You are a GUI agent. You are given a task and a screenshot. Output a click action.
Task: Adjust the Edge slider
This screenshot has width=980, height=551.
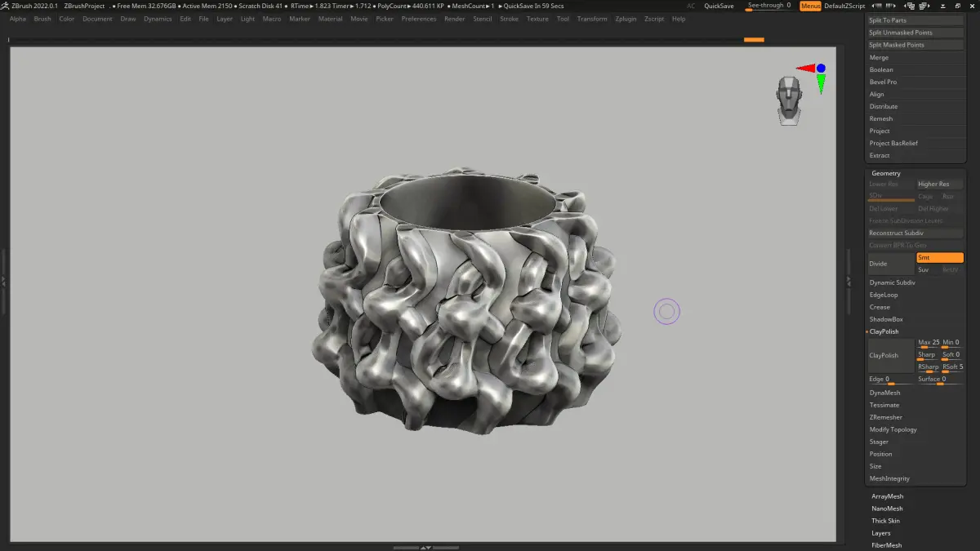[x=891, y=380]
